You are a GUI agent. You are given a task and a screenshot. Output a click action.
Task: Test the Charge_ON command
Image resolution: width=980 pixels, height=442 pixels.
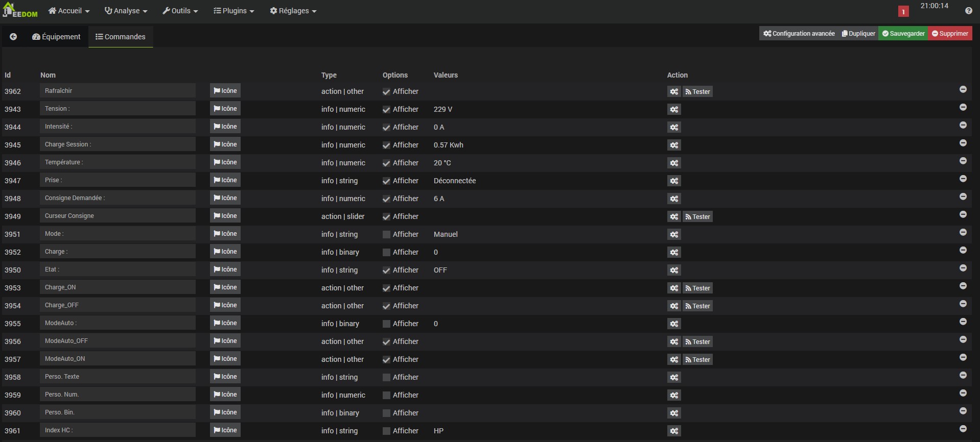point(698,288)
